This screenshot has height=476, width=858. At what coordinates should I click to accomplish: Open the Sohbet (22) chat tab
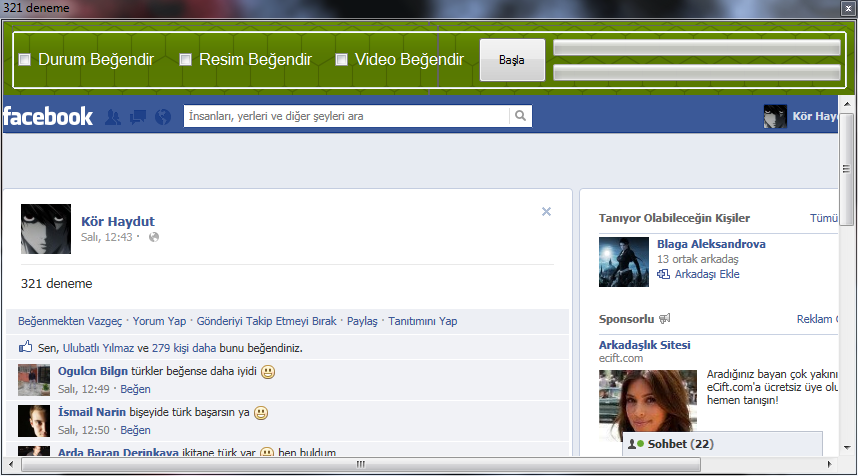[722, 444]
